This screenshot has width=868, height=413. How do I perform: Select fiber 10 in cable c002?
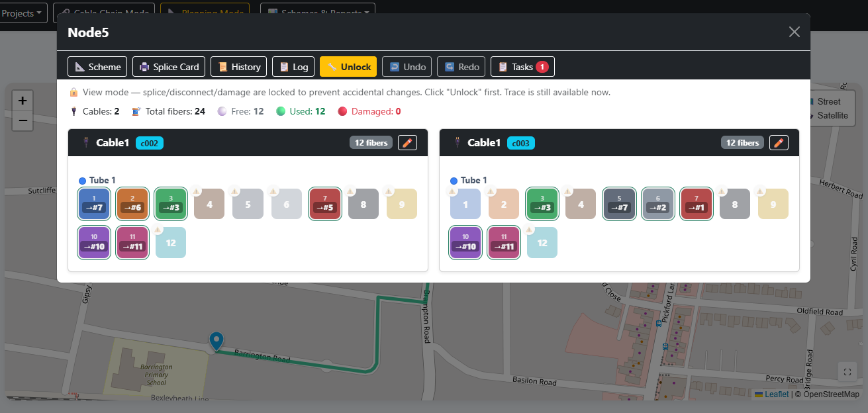94,242
